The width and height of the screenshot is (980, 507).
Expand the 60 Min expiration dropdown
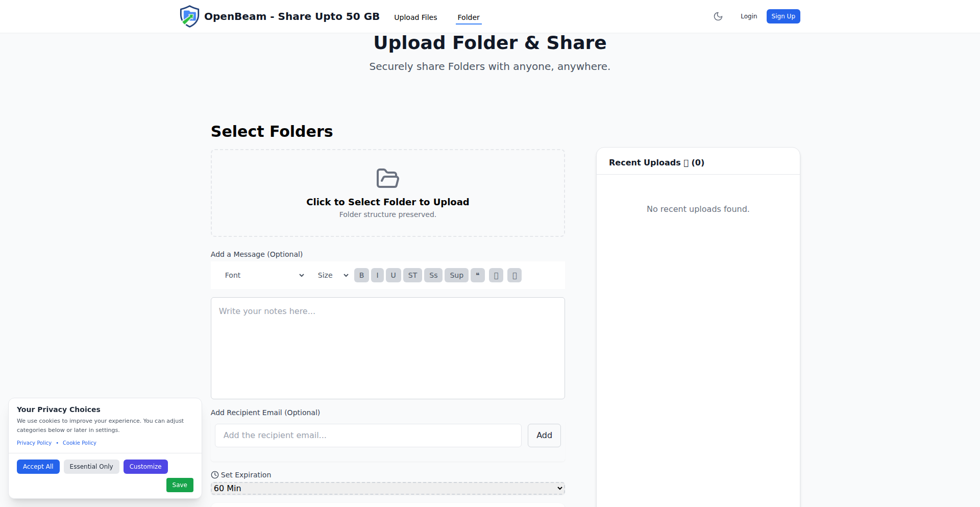pos(388,488)
